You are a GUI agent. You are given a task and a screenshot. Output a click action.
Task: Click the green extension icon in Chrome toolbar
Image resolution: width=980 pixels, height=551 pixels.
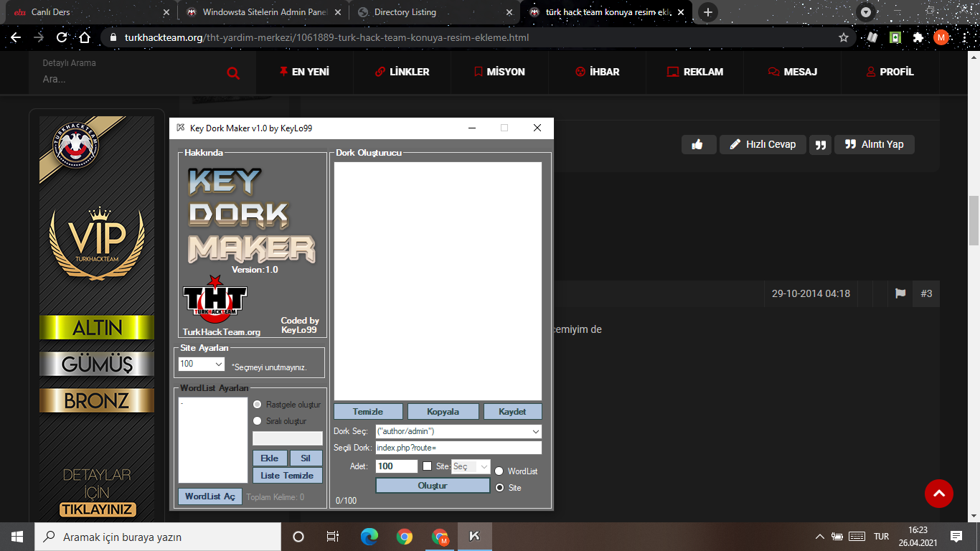[x=895, y=37]
